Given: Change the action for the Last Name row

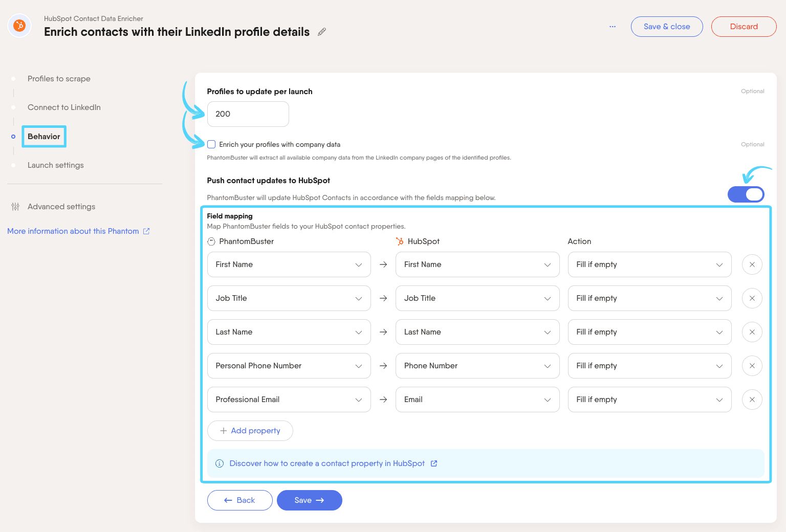Looking at the screenshot, I should pyautogui.click(x=650, y=332).
